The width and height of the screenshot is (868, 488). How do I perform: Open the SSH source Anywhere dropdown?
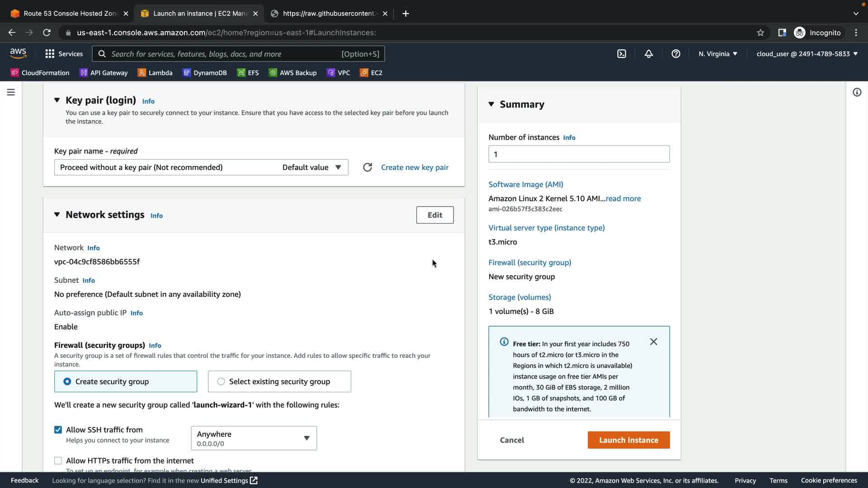point(254,438)
